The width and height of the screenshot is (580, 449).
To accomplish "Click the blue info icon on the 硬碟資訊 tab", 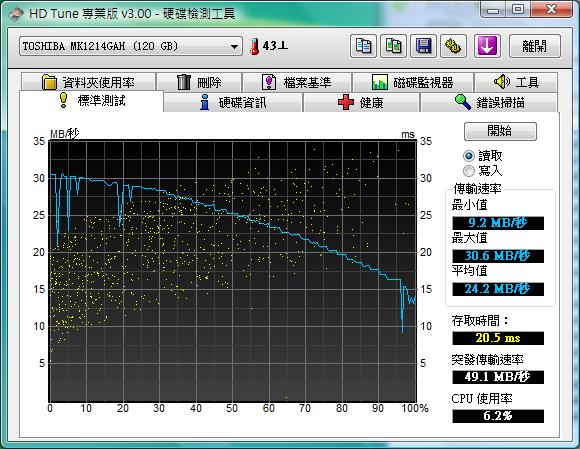I will 205,102.
